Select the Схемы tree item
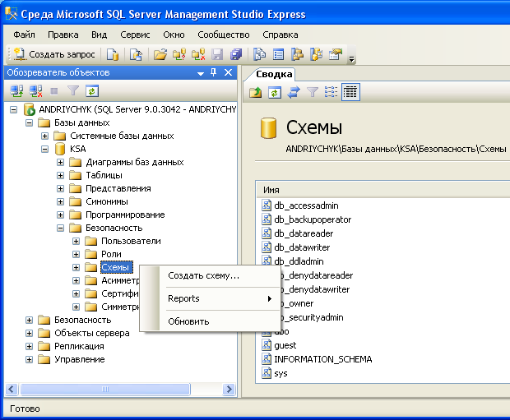This screenshot has width=510, height=420. tap(117, 267)
